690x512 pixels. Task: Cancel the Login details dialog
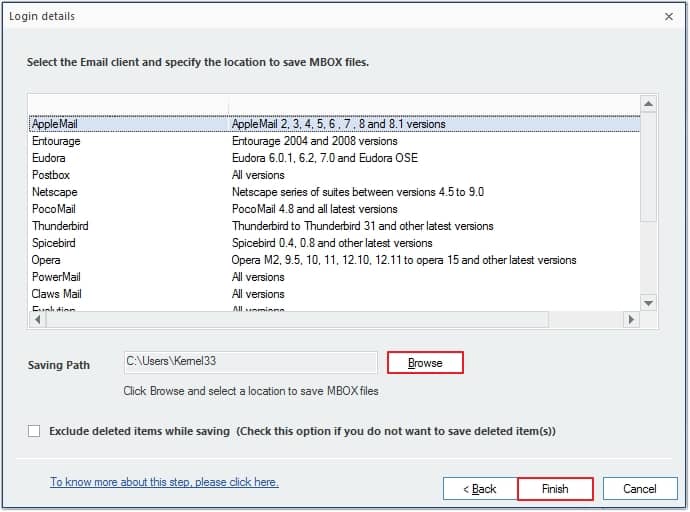coord(640,489)
